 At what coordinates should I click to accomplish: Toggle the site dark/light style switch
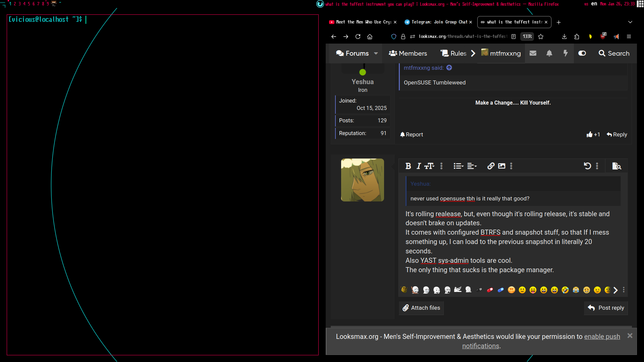click(582, 53)
